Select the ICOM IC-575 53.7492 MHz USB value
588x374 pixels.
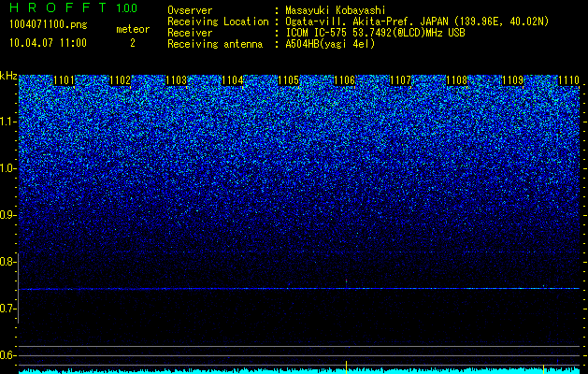pos(375,33)
